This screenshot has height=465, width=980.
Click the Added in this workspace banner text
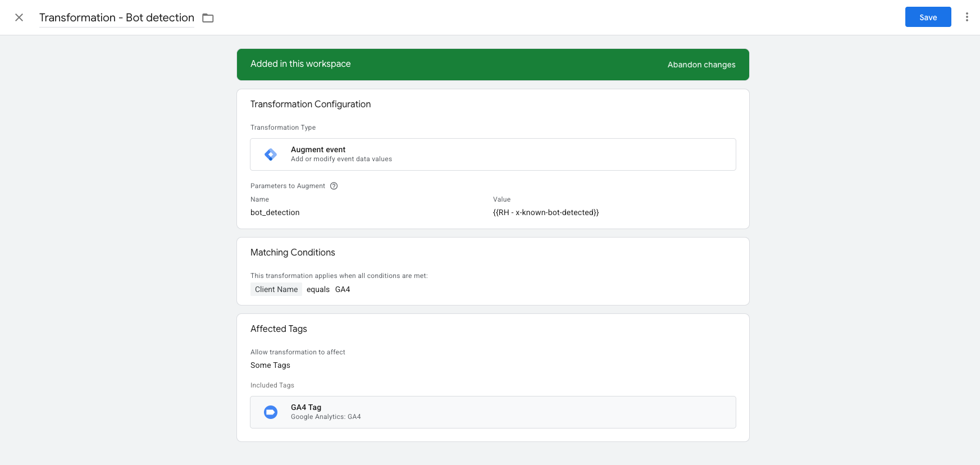coord(300,64)
